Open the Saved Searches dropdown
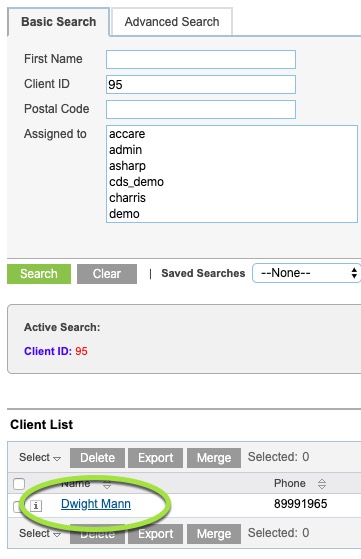Screen dimensions: 361x559 point(307,273)
